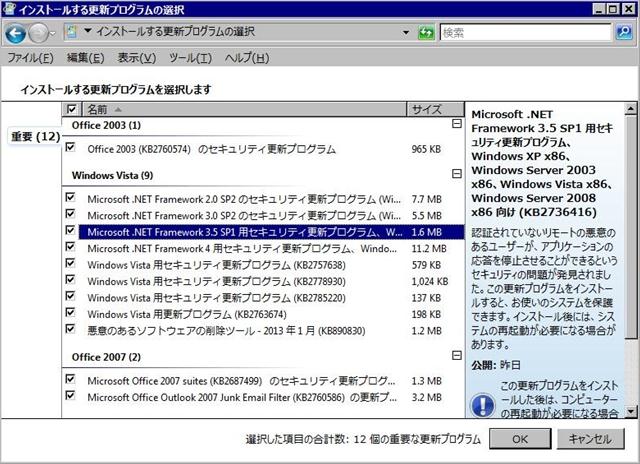
Task: Click the 11.2 MB size value
Action: point(429,249)
